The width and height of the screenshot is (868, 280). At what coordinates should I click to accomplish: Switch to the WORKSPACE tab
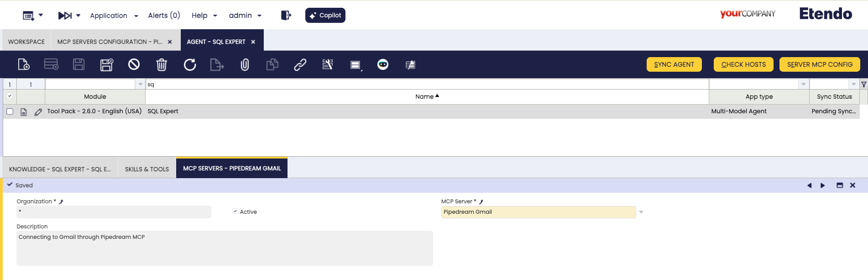tap(26, 42)
